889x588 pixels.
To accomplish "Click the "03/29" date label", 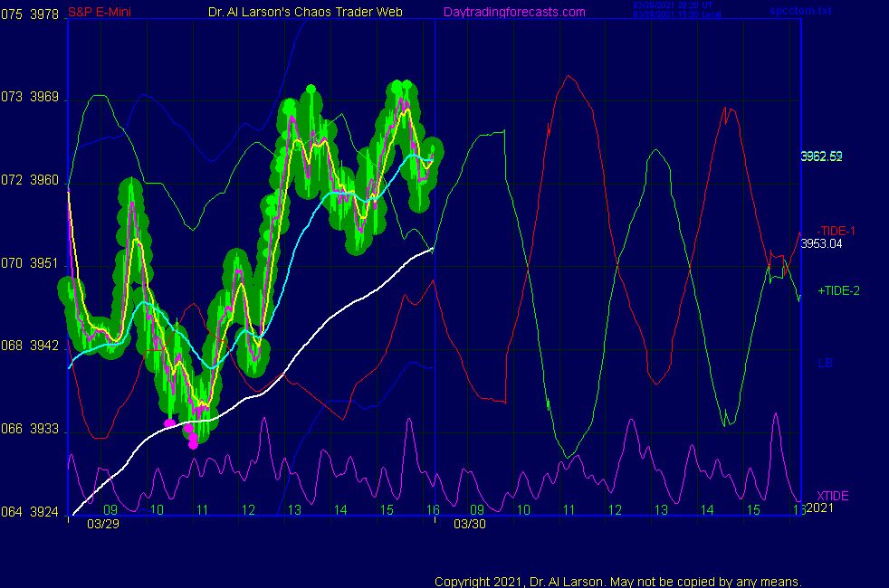I will point(103,524).
